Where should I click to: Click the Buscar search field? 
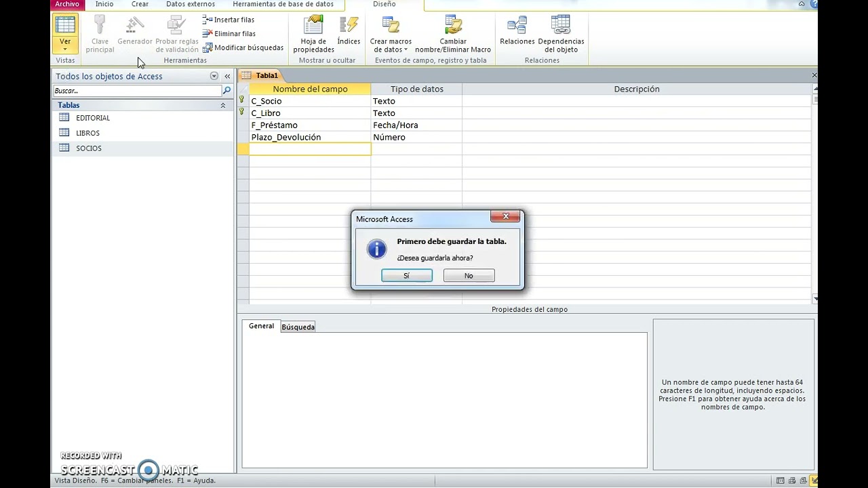[x=137, y=91]
